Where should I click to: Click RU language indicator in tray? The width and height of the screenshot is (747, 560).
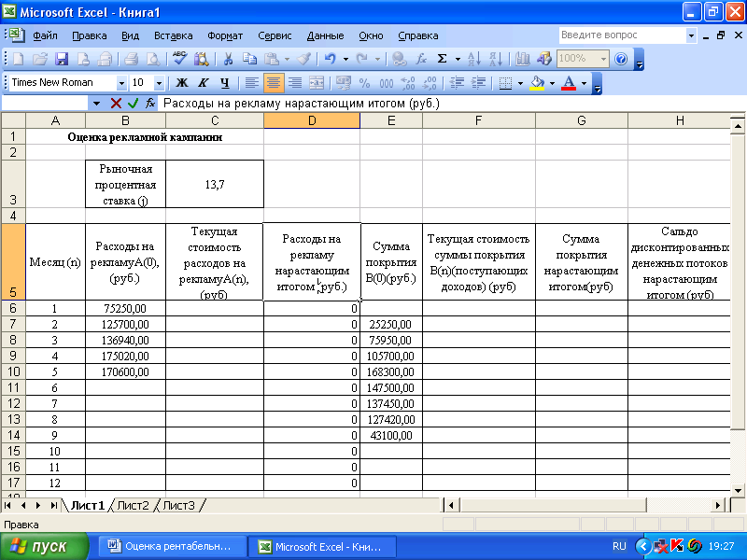pyautogui.click(x=619, y=546)
